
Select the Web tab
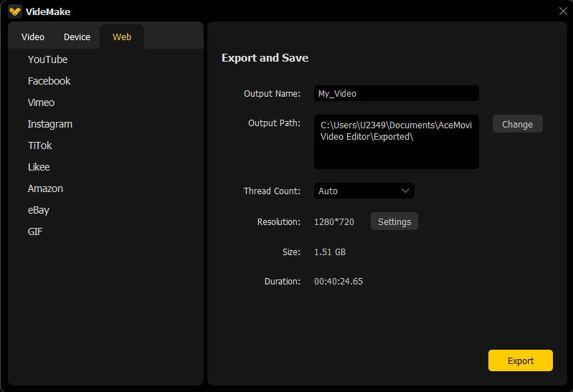(x=122, y=37)
